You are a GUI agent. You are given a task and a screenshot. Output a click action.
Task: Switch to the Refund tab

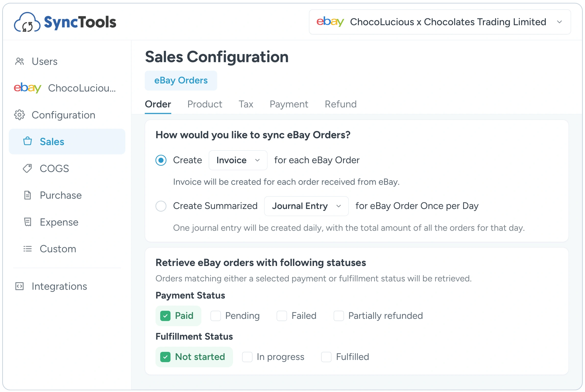[x=341, y=104]
